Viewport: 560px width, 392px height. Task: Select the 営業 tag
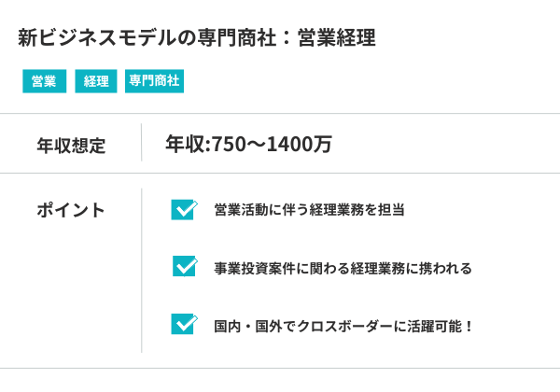44,81
